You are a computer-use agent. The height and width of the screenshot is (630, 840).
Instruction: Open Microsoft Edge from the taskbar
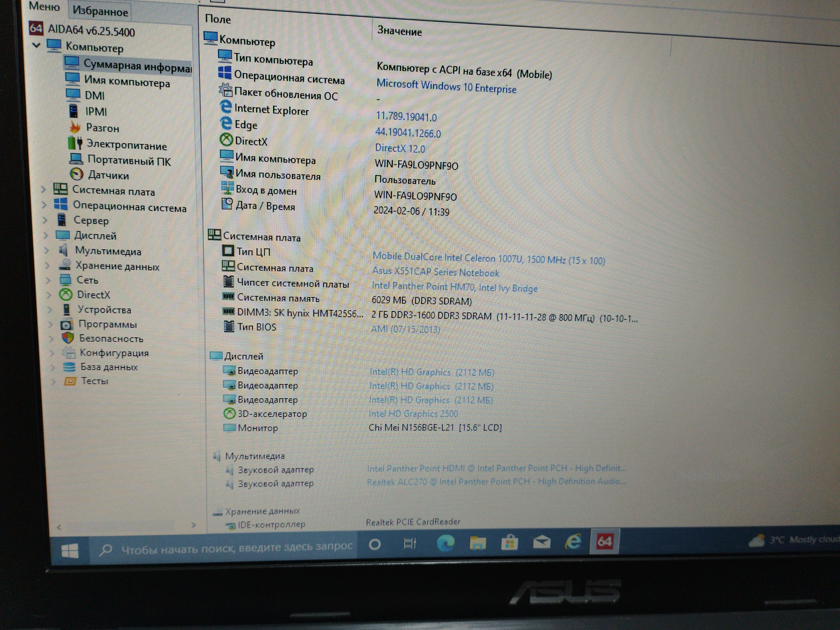(446, 543)
